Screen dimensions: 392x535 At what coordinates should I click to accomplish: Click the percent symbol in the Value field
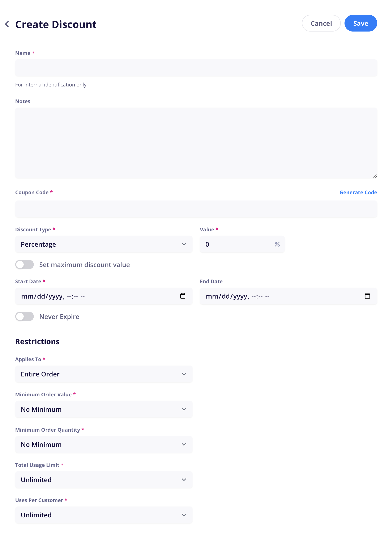tap(277, 244)
